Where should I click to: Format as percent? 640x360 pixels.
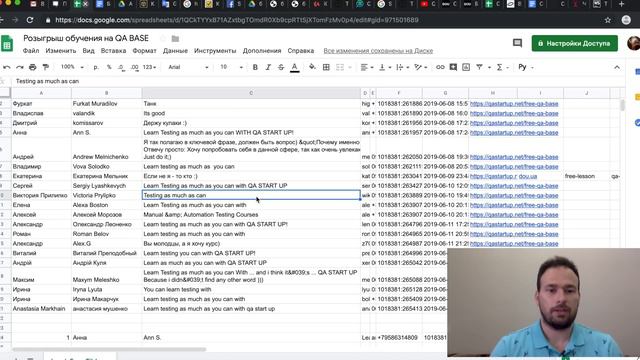point(109,67)
